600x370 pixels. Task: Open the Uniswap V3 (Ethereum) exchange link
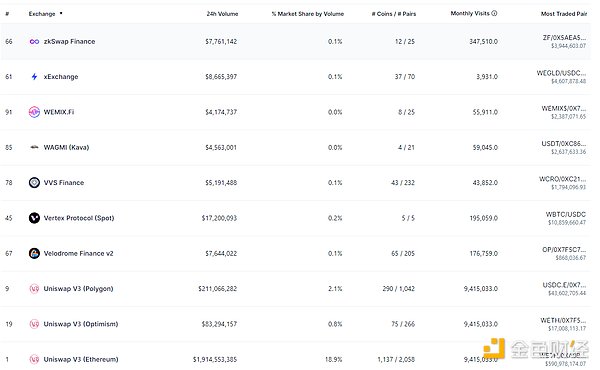point(81,359)
